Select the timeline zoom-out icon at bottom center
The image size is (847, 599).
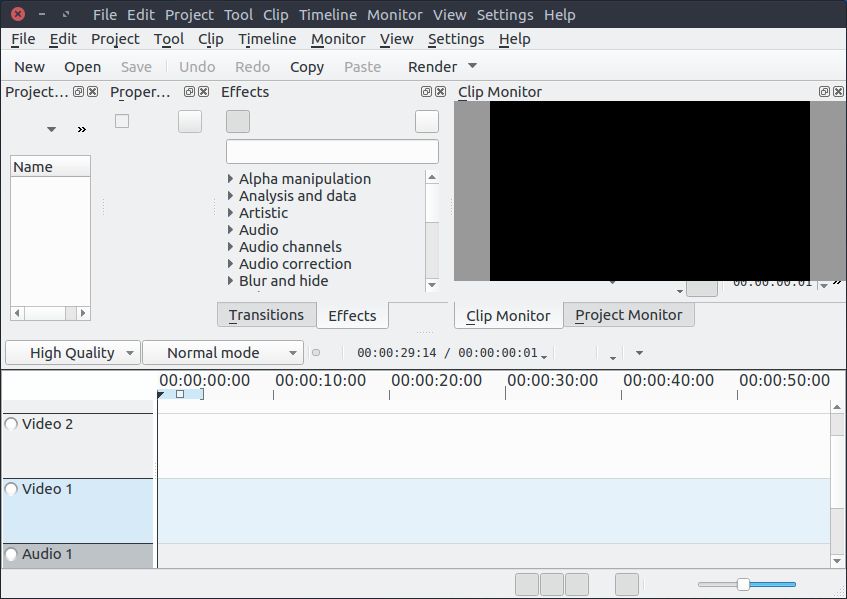pyautogui.click(x=527, y=583)
